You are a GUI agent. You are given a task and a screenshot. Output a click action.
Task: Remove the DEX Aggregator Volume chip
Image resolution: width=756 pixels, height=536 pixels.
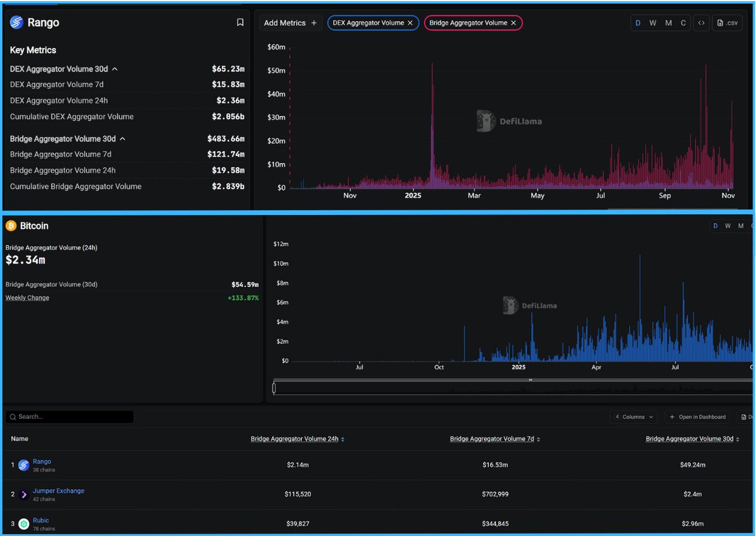(410, 23)
